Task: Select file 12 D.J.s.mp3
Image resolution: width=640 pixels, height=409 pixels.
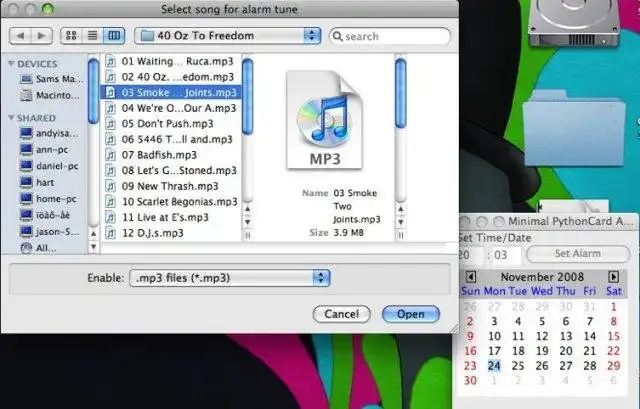Action: [x=171, y=233]
